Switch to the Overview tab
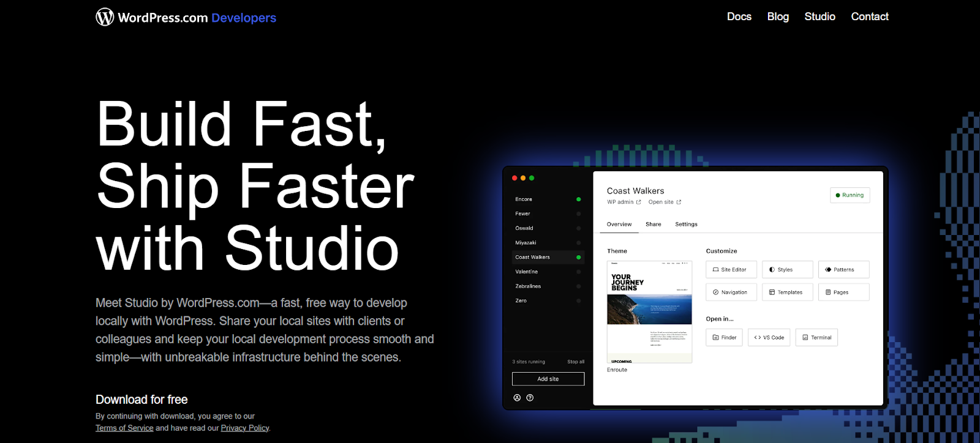 pyautogui.click(x=619, y=225)
